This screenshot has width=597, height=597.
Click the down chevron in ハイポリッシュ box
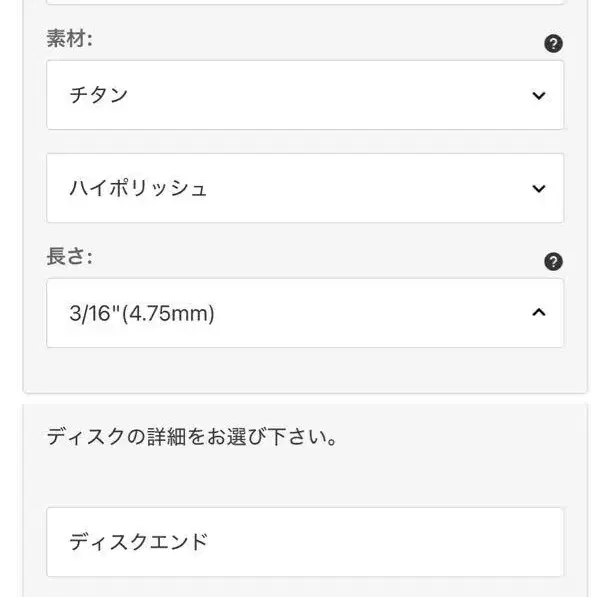(539, 188)
